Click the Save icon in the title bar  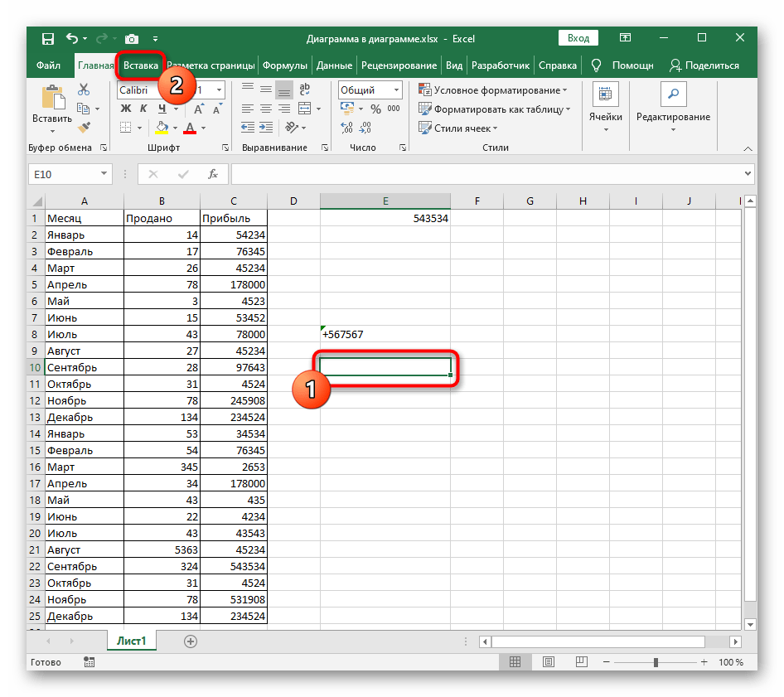[48, 39]
